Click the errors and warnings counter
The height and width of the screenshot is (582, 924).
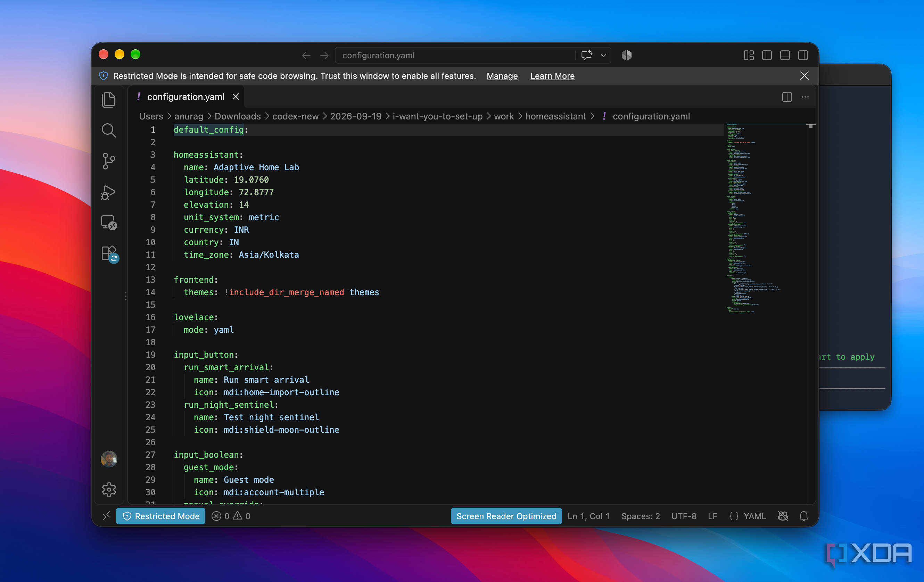pos(231,516)
